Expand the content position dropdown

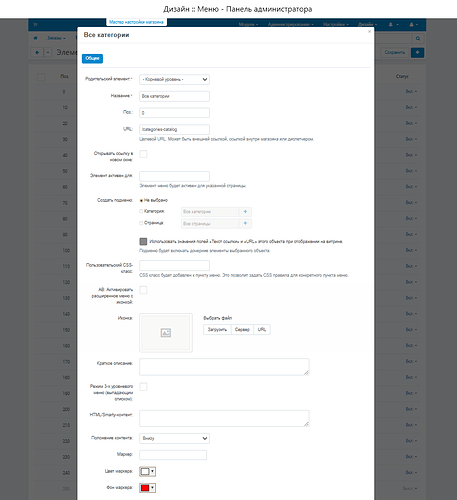[174, 438]
